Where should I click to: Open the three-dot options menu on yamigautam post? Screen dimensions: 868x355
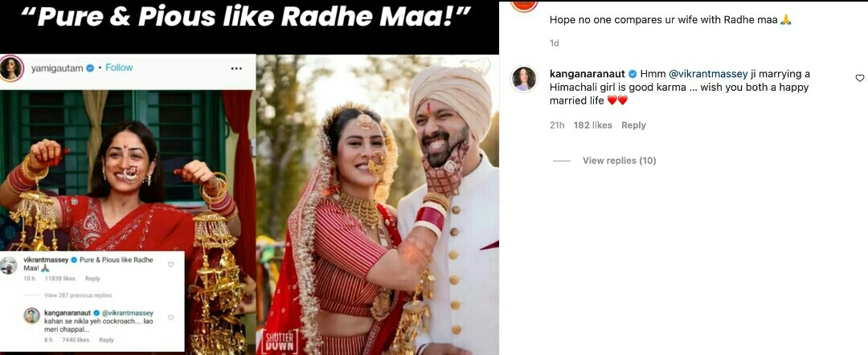pos(236,68)
